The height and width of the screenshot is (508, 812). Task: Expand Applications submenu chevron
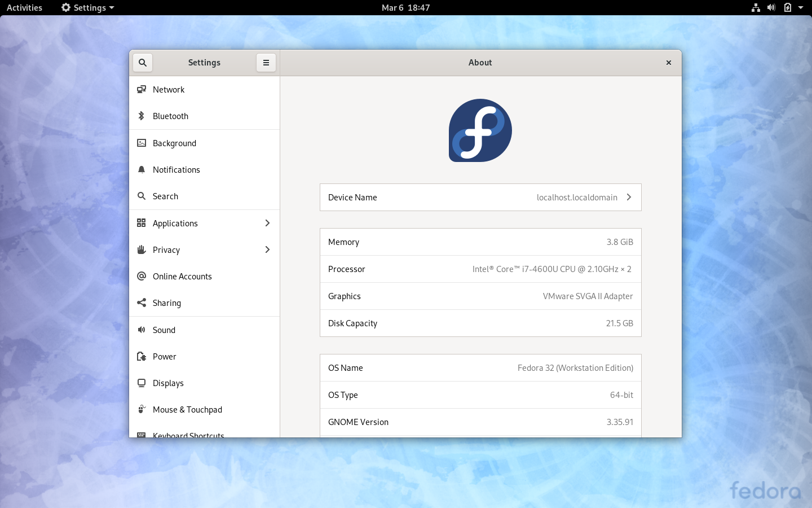pyautogui.click(x=267, y=223)
